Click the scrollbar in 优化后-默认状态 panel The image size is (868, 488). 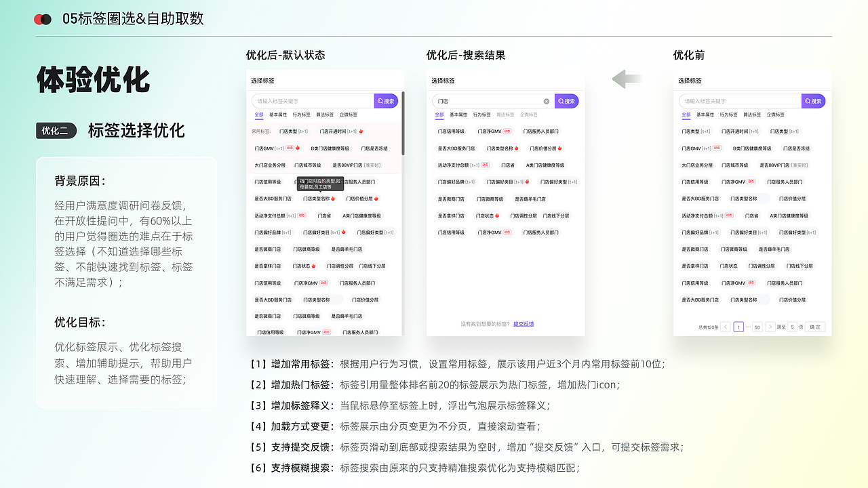(x=403, y=123)
